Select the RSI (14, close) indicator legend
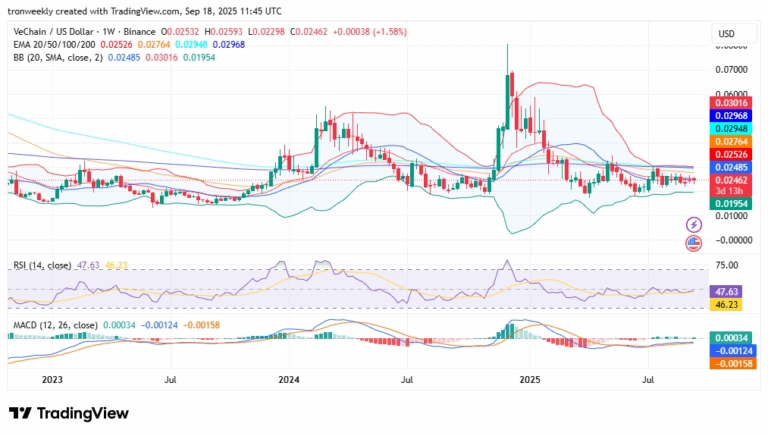The image size is (768, 436). (41, 265)
